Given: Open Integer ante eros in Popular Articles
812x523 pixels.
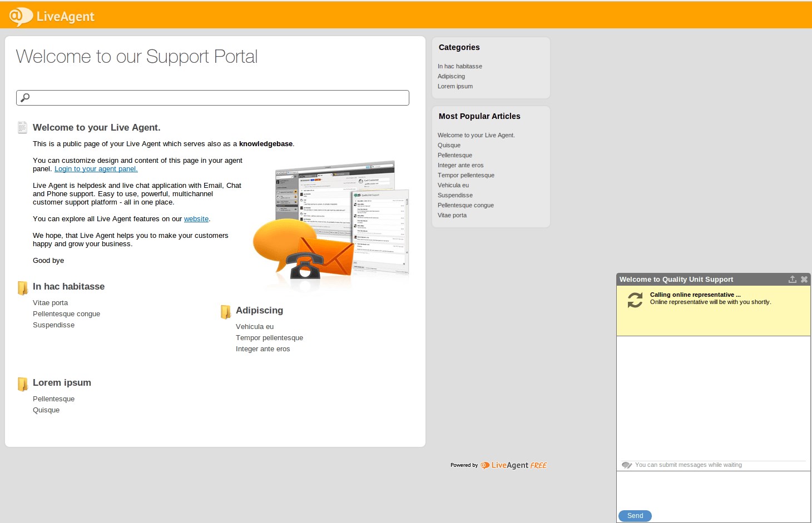Looking at the screenshot, I should point(461,165).
